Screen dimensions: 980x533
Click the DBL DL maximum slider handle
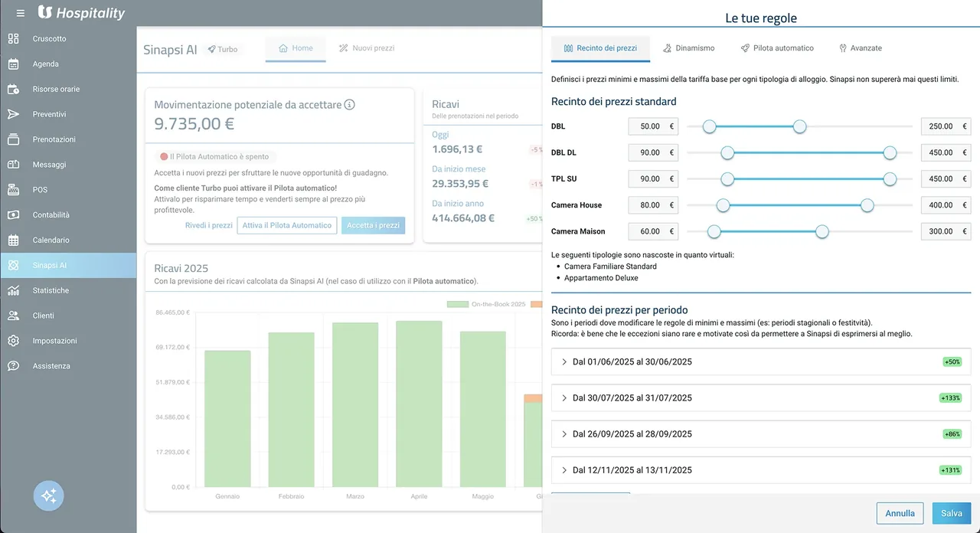(890, 152)
